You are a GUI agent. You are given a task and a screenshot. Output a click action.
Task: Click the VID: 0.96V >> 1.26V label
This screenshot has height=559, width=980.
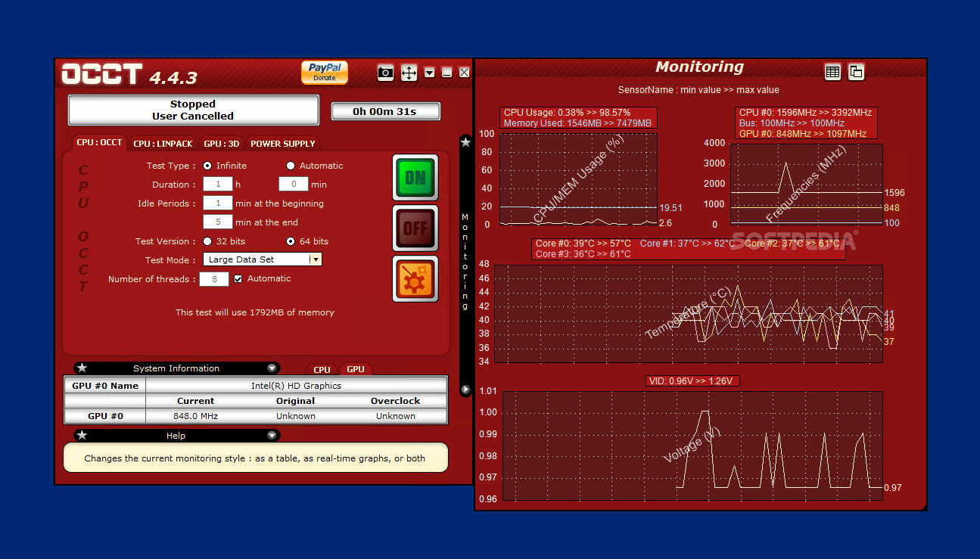coord(692,381)
